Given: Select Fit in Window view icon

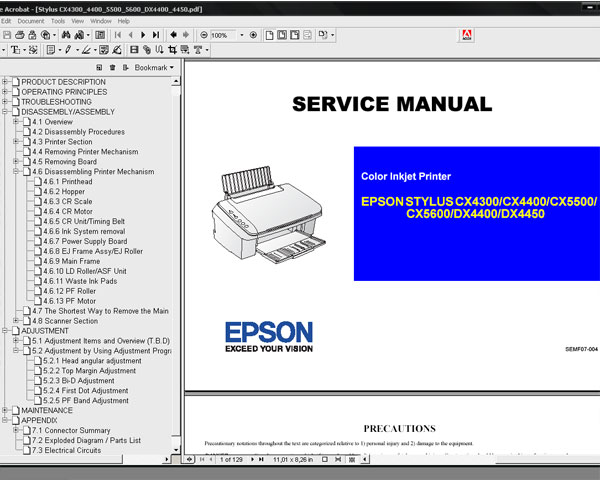Looking at the screenshot, I should (x=282, y=35).
